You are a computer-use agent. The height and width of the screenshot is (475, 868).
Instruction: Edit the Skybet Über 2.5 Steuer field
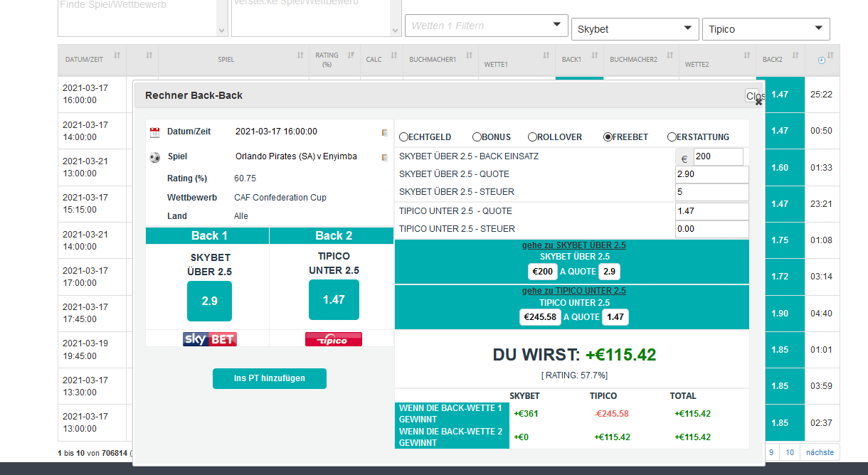[712, 193]
